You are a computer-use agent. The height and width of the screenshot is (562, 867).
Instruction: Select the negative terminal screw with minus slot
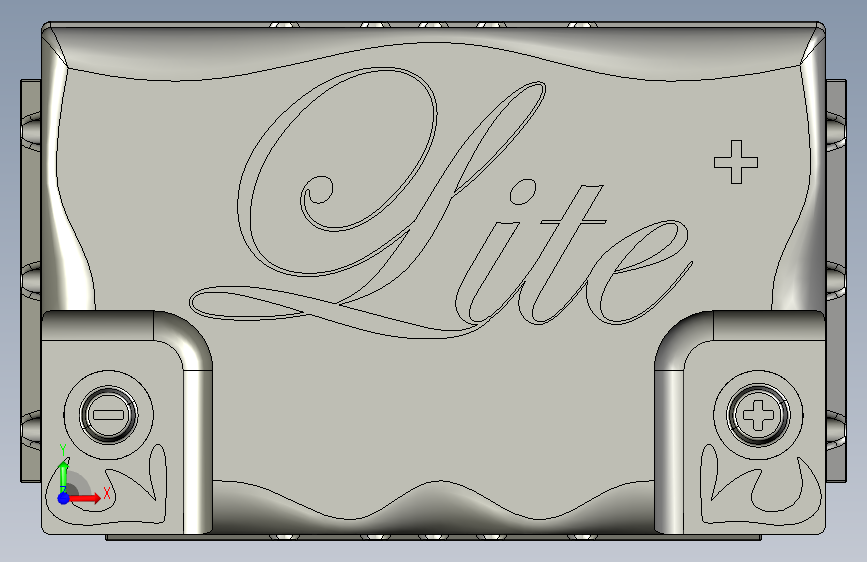(109, 414)
